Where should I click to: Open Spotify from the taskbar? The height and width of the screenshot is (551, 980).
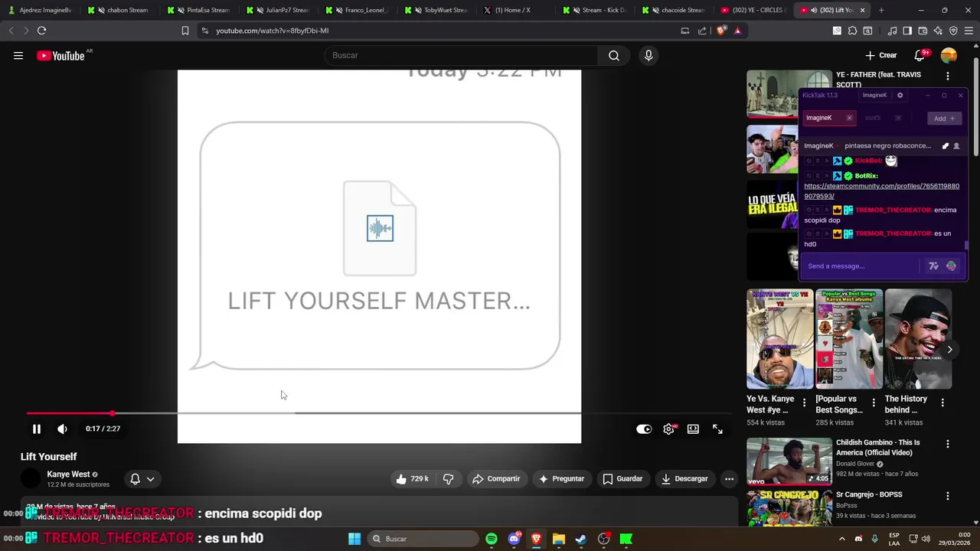pos(492,539)
